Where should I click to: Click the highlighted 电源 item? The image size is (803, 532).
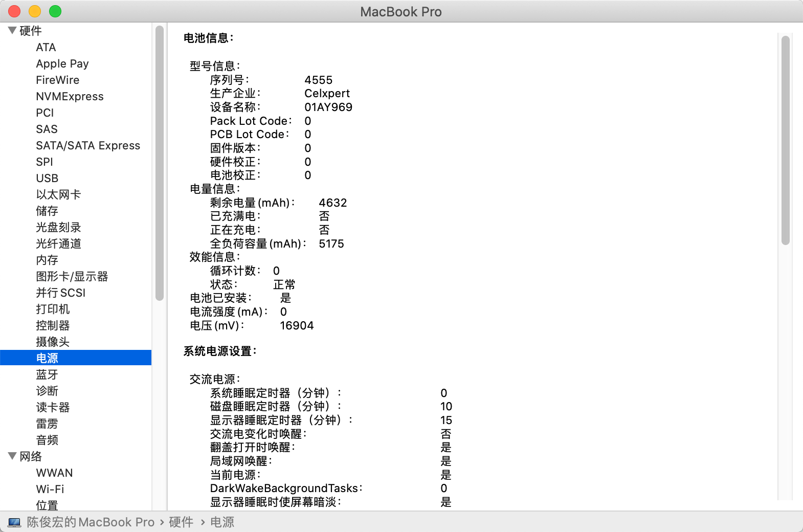pos(76,358)
